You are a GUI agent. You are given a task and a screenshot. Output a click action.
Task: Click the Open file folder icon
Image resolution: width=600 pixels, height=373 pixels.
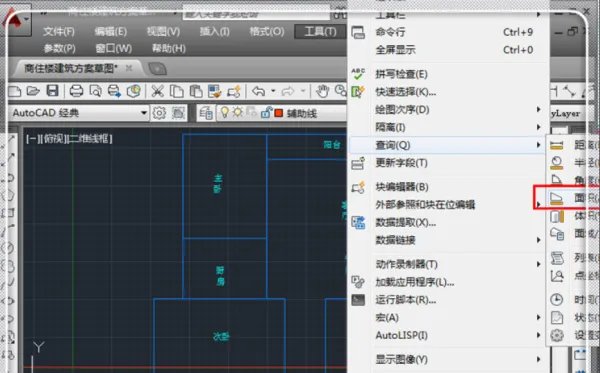click(33, 91)
